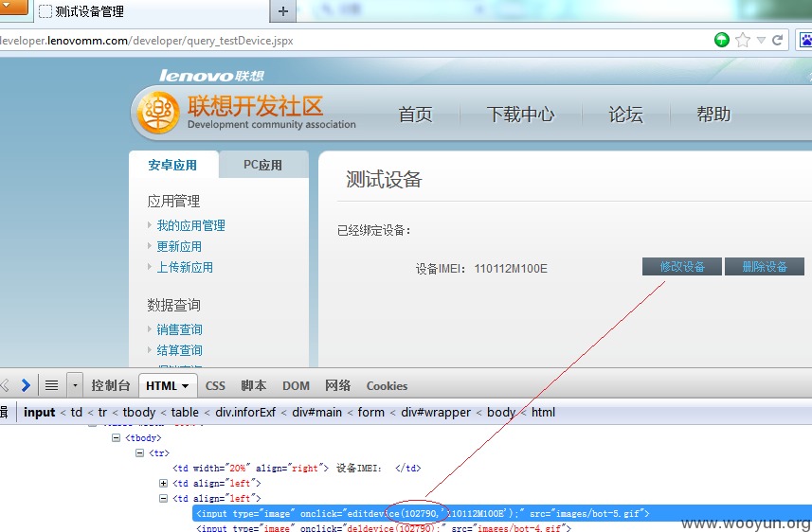Open 上传新应用 link
The image size is (812, 532).
click(x=185, y=267)
